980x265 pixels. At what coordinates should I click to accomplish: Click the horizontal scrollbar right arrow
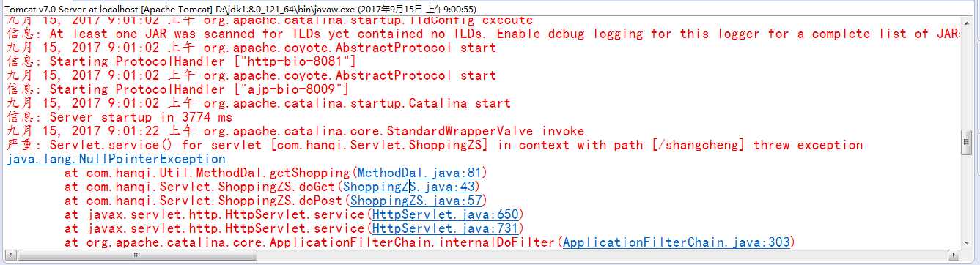click(x=954, y=255)
